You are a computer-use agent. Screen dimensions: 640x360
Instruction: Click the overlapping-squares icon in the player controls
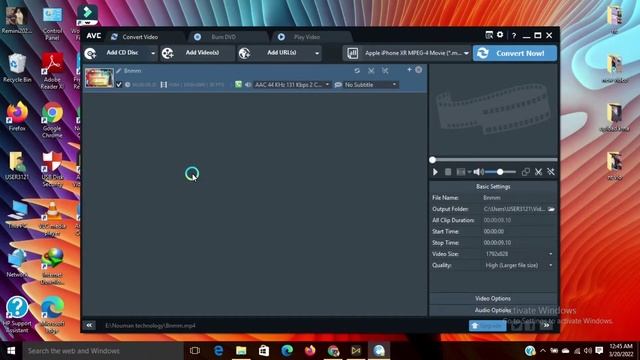click(526, 172)
